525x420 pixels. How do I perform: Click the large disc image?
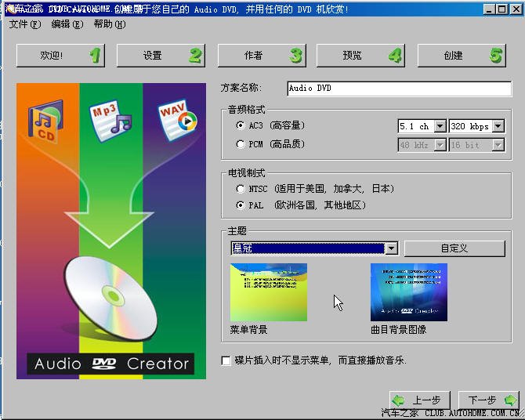point(111,294)
